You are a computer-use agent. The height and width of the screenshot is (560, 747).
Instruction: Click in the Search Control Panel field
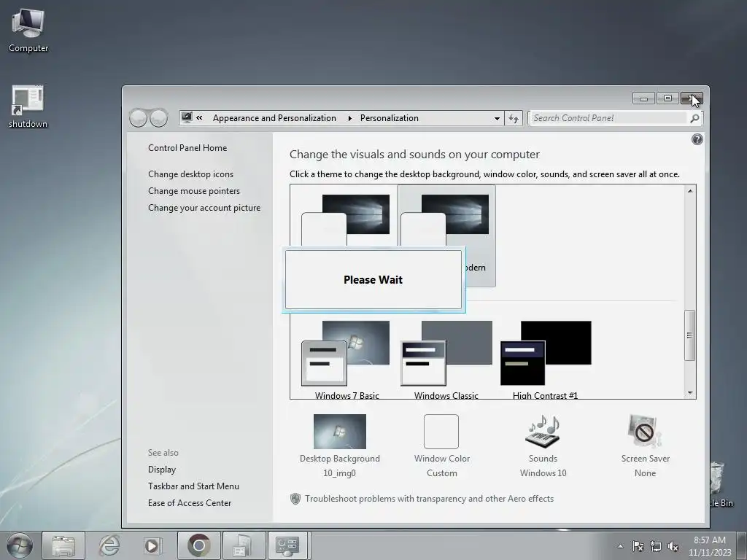point(610,118)
